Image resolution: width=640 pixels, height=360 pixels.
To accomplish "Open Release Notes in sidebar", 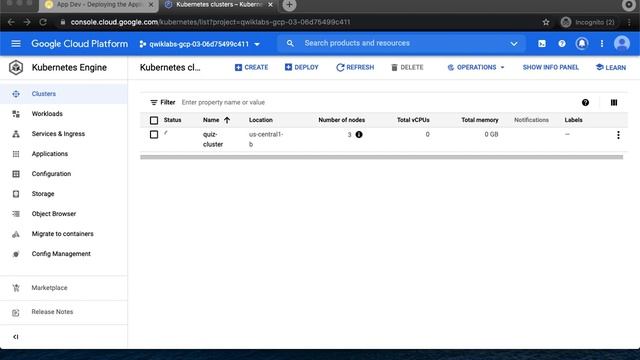I will tap(52, 311).
